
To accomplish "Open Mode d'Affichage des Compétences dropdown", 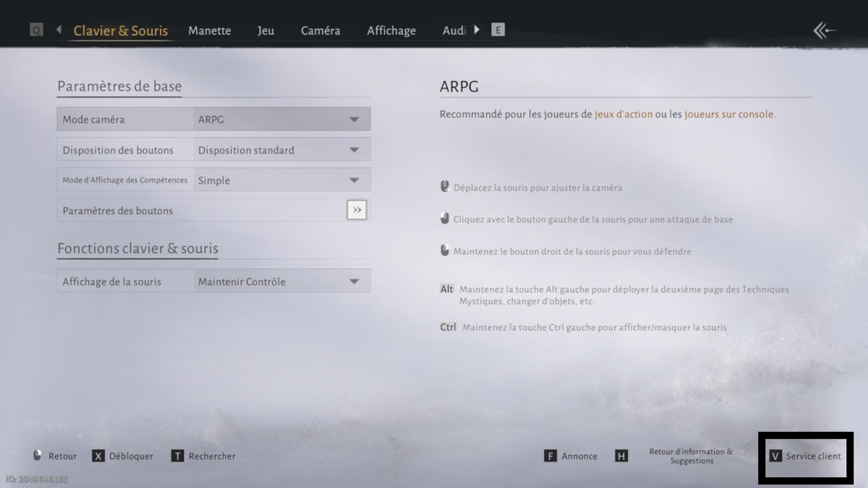I will [282, 180].
